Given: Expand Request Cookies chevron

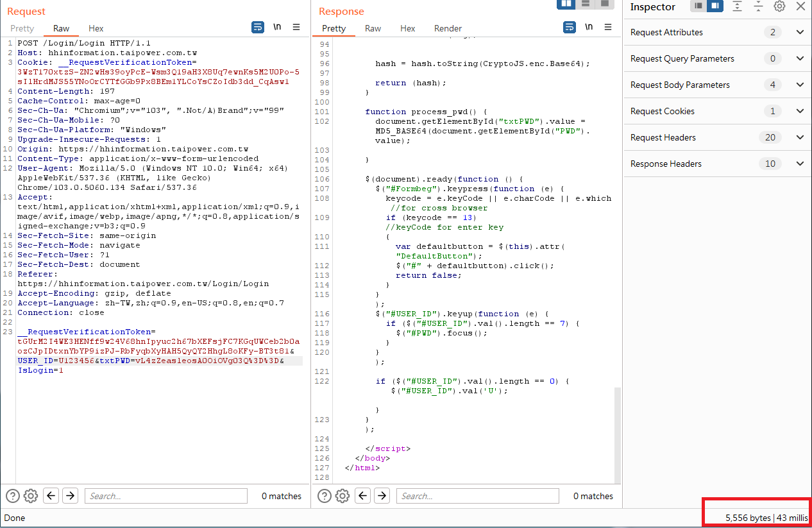Looking at the screenshot, I should [800, 111].
